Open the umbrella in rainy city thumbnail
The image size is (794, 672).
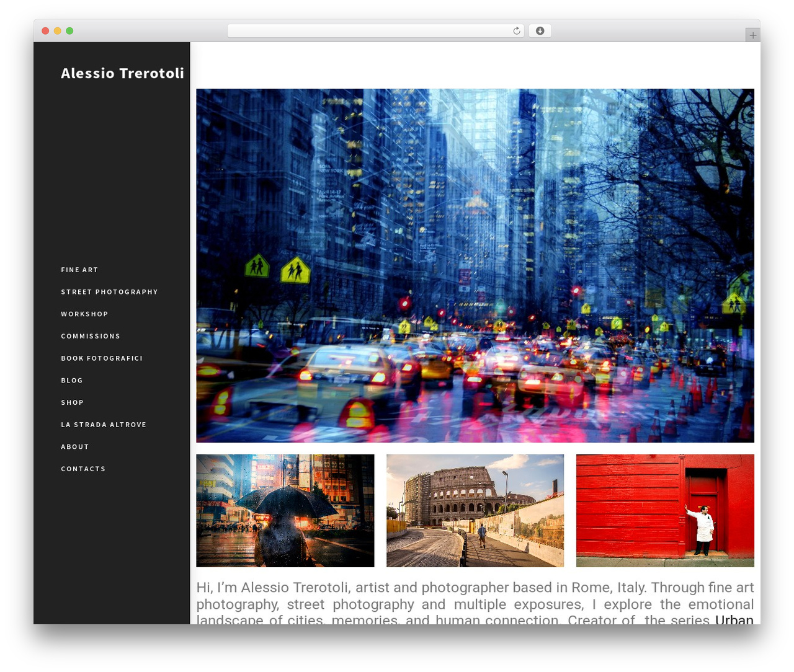tap(285, 511)
